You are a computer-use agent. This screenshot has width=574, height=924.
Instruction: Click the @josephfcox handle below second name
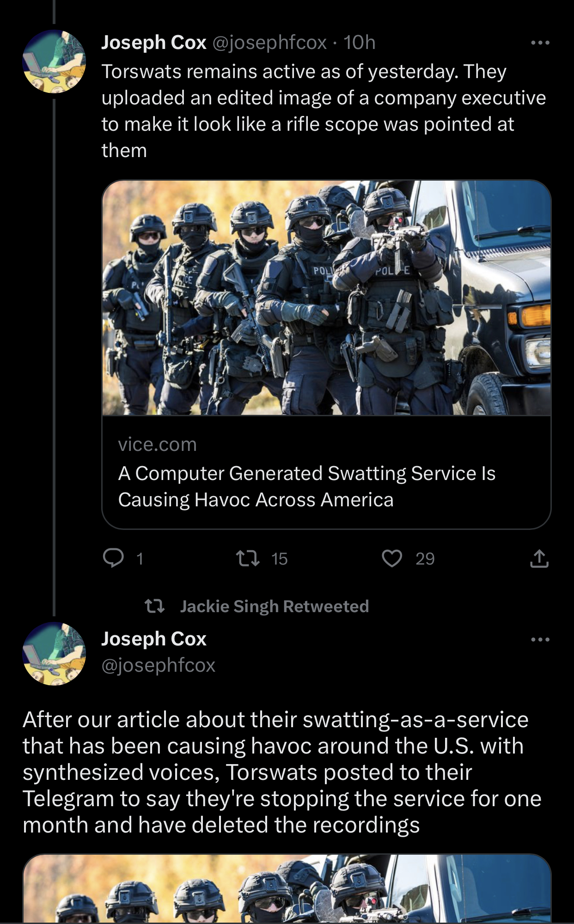(x=159, y=665)
